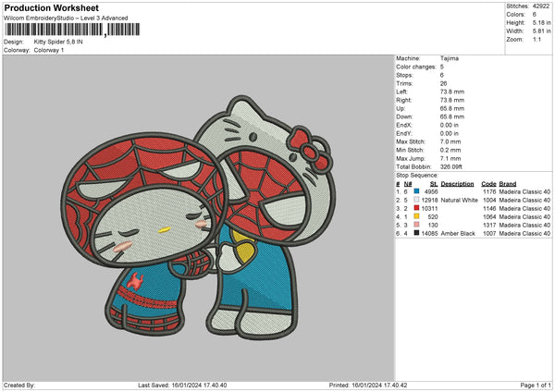Click the 'Printed: 16/01/2024 17.40.42' text
This screenshot has width=555, height=392.
point(368,385)
